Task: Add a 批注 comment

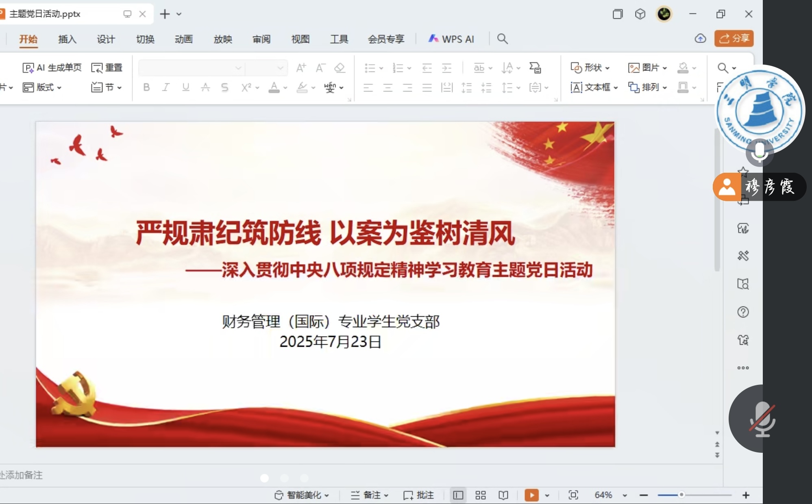Action: tap(418, 495)
